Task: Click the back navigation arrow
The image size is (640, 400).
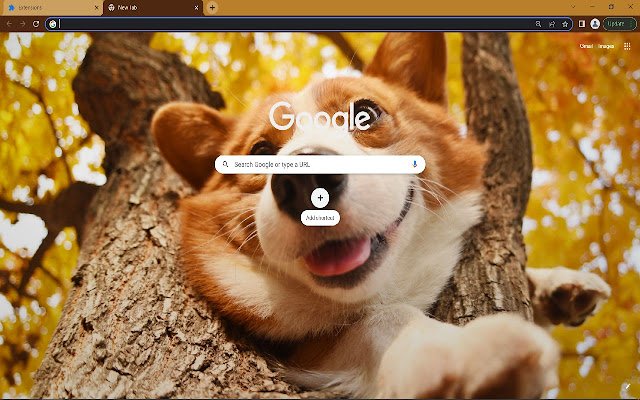Action: pyautogui.click(x=8, y=23)
